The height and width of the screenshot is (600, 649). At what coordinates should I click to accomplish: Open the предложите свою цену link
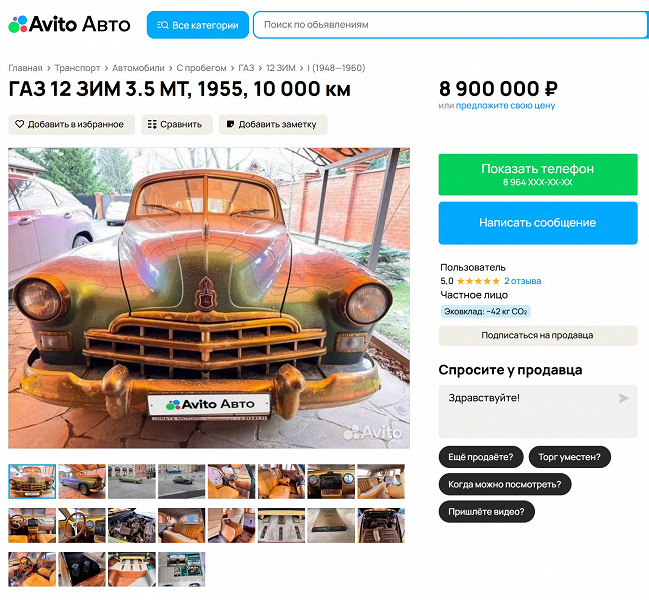pos(505,106)
